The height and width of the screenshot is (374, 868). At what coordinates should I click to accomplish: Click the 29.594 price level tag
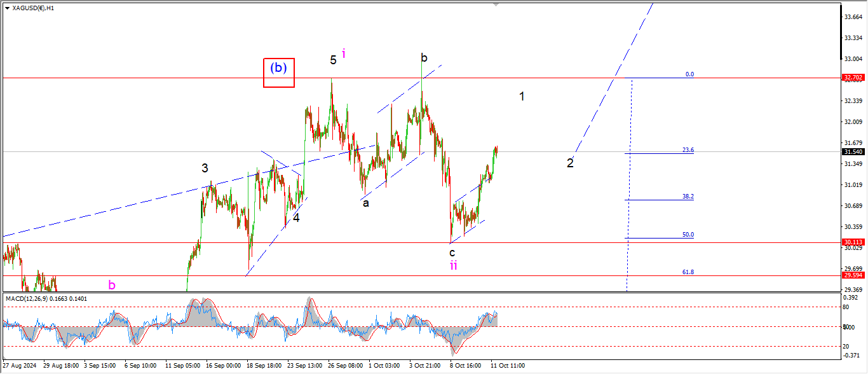853,275
